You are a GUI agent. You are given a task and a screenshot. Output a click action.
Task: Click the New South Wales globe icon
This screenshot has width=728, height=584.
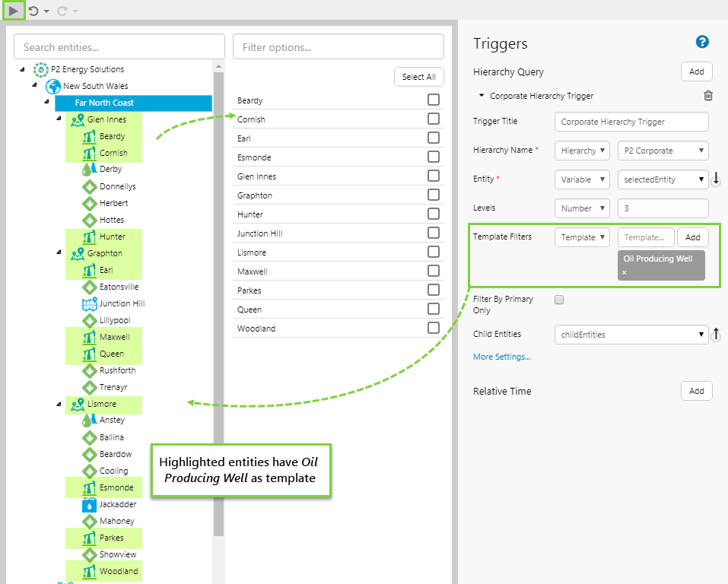pyautogui.click(x=53, y=87)
